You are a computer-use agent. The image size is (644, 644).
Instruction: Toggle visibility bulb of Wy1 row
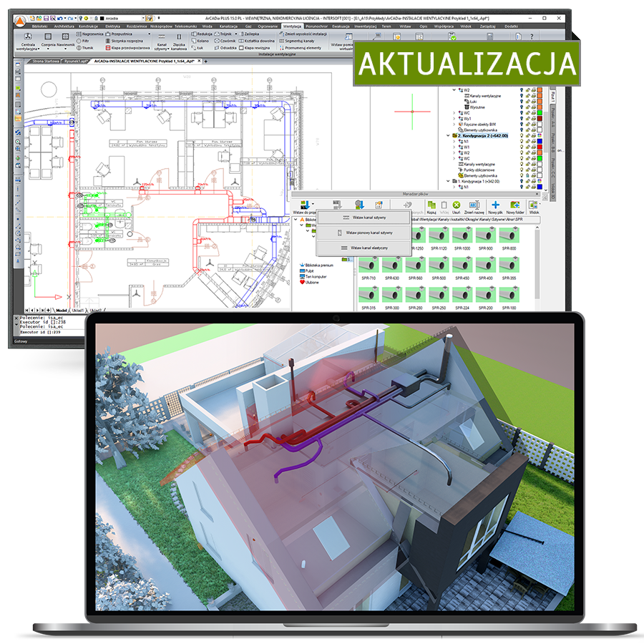click(522, 119)
